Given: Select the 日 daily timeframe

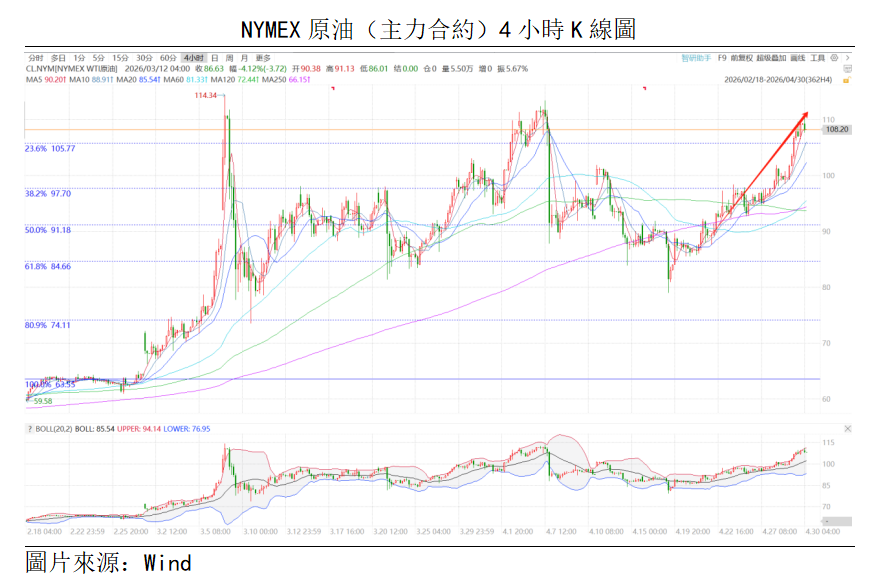Looking at the screenshot, I should 214,58.
